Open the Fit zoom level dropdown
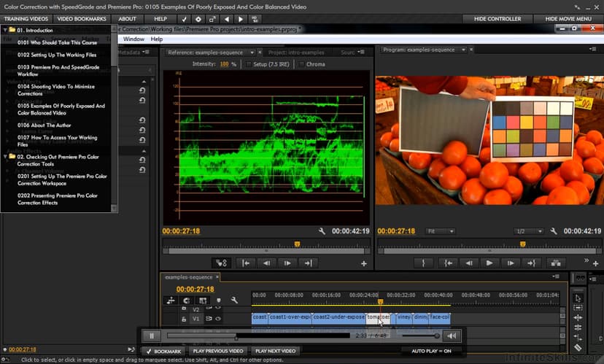The image size is (604, 364). (441, 231)
